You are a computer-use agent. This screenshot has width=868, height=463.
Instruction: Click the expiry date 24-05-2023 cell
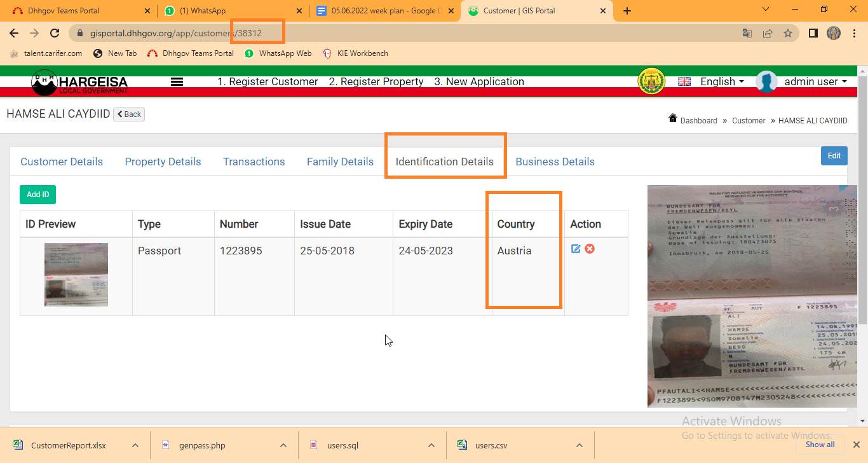click(x=442, y=277)
